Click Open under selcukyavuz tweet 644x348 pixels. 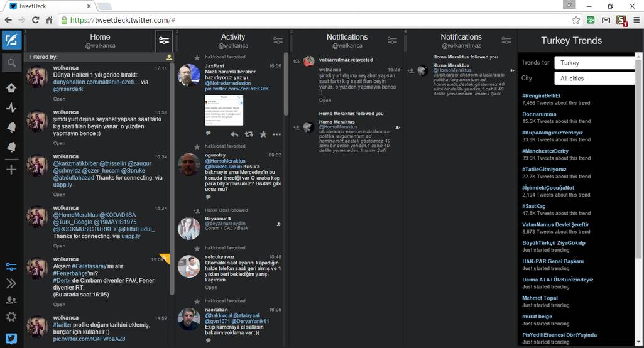(211, 288)
